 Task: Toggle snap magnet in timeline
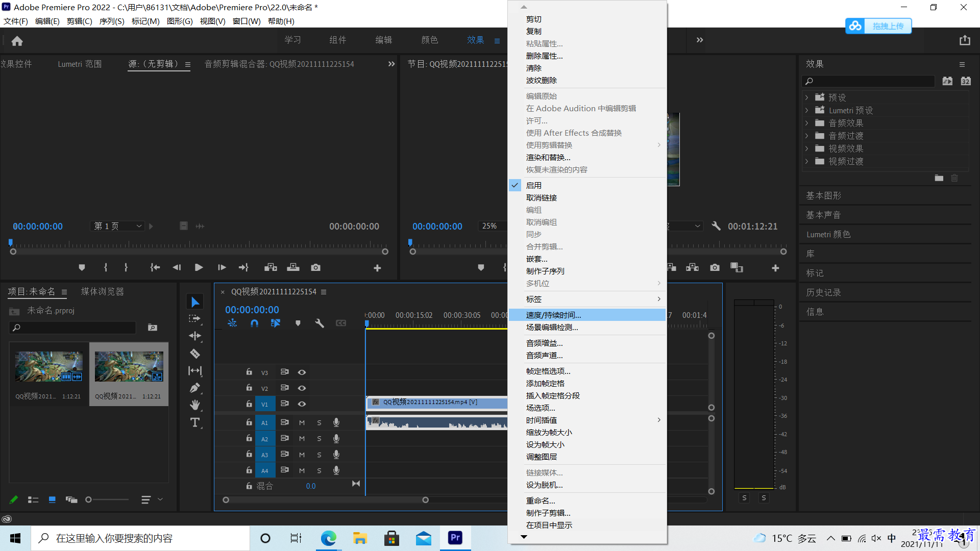(x=254, y=323)
